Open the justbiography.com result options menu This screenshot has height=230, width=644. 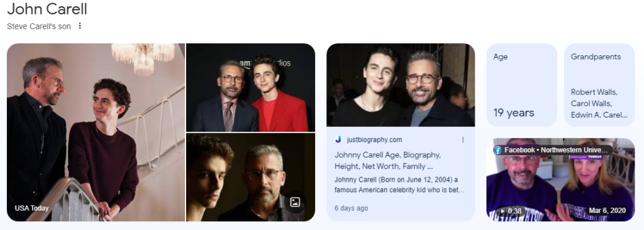pos(463,140)
